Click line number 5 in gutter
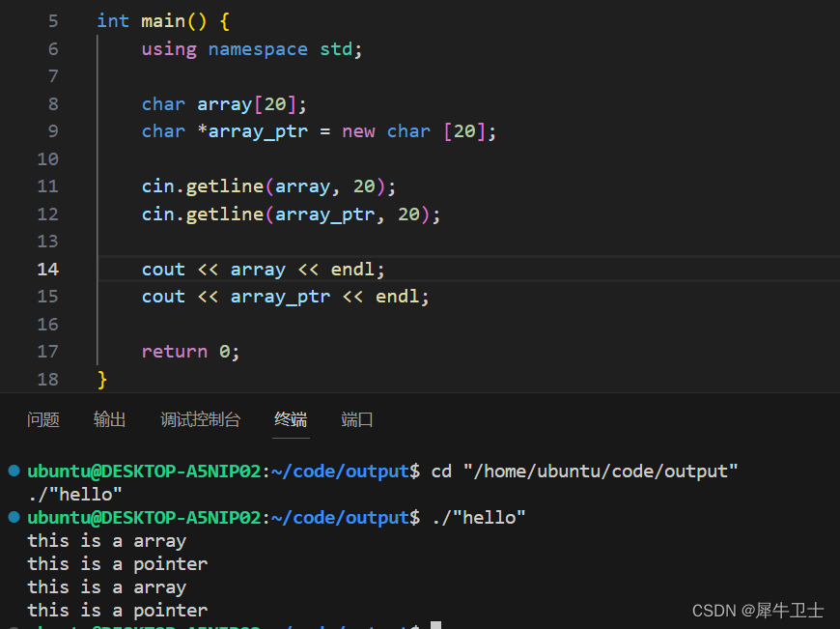This screenshot has height=629, width=840. point(53,21)
